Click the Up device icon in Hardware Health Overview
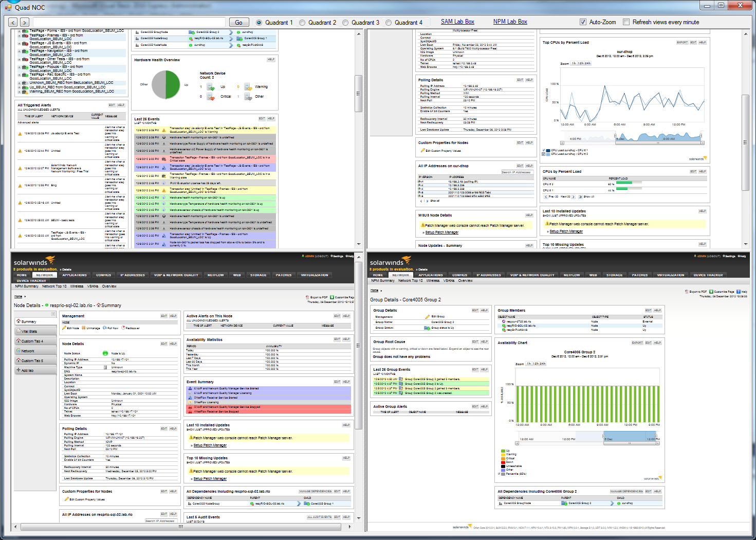Viewport: 756px width, 540px height. (x=211, y=87)
